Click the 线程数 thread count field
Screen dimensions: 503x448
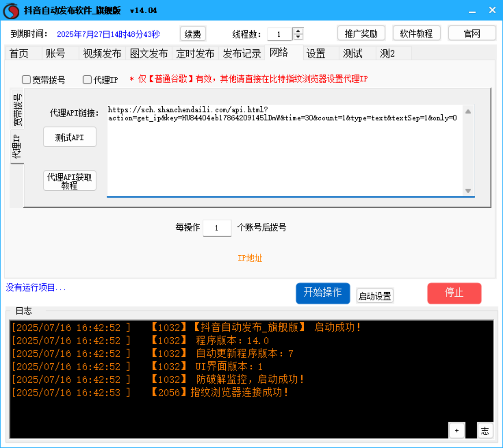tap(280, 34)
